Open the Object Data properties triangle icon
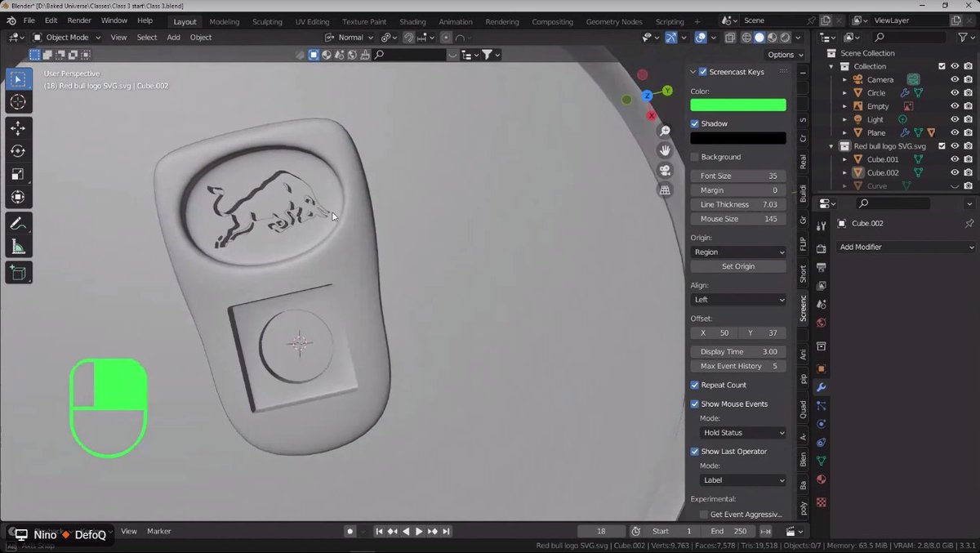The image size is (980, 553). click(822, 461)
